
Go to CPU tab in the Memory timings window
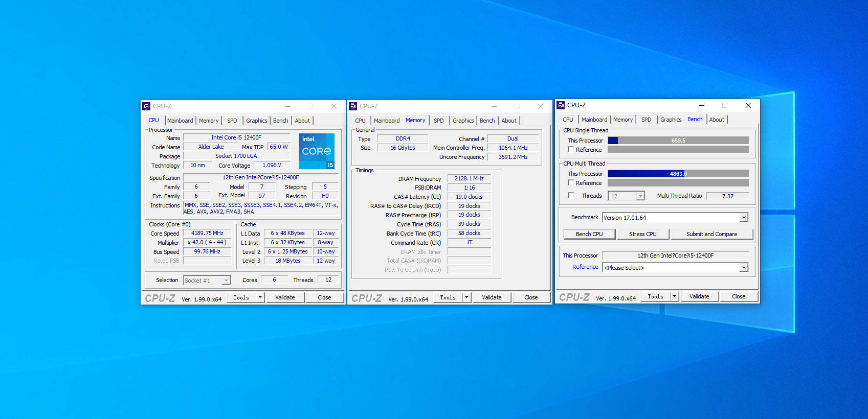360,121
